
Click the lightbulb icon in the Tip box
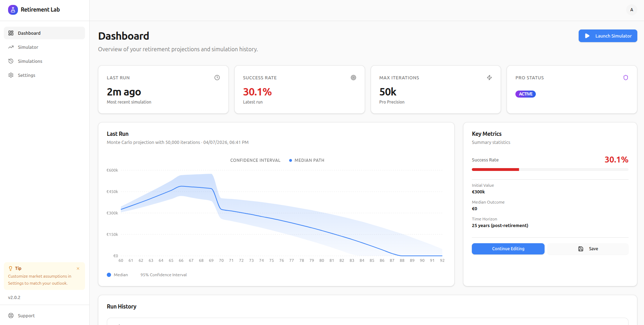pos(11,268)
